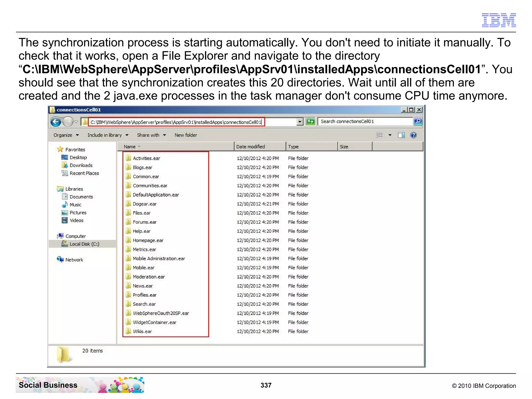Click the Moderation.ear folder icon
This screenshot has width=532, height=399.
pyautogui.click(x=128, y=276)
